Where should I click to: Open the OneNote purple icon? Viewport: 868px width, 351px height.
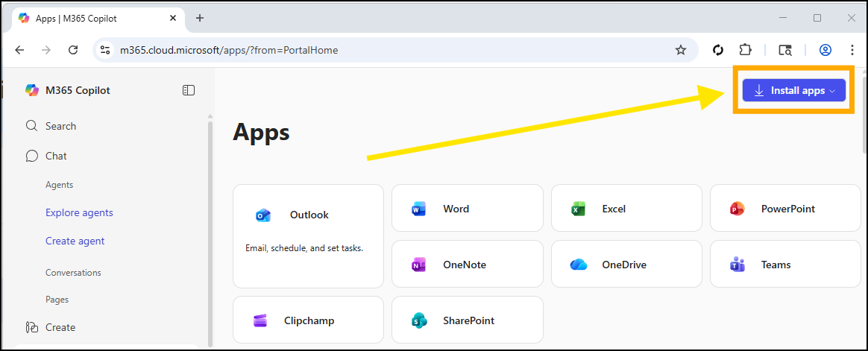coord(419,265)
